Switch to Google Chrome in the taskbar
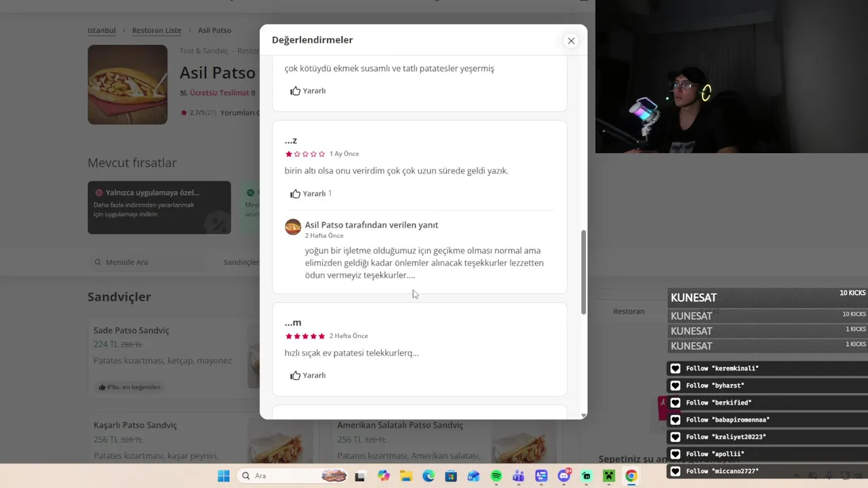The image size is (868, 488). tap(631, 476)
